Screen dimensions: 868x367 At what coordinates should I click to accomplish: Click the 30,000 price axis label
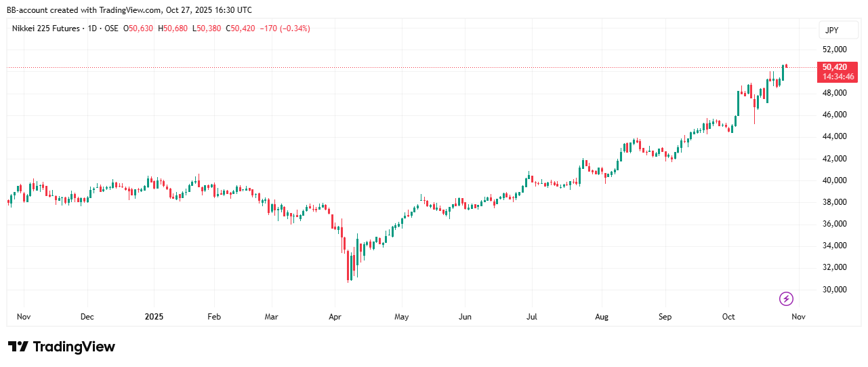834,289
